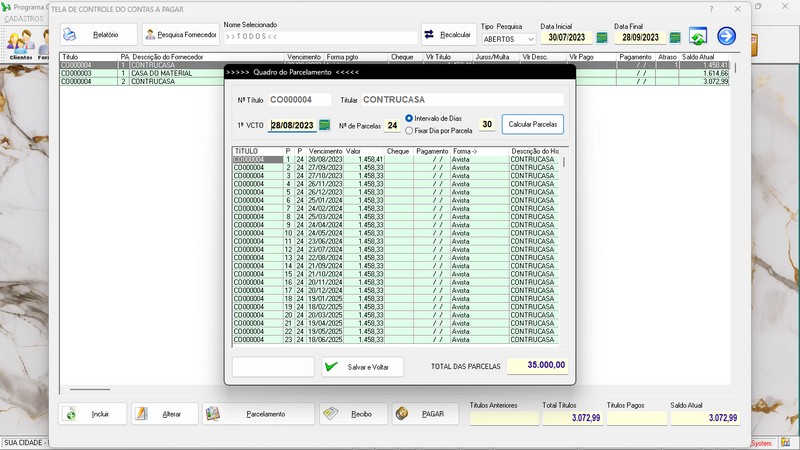
Task: Click the calendar icon beside 1º VCTO date
Action: coord(324,125)
